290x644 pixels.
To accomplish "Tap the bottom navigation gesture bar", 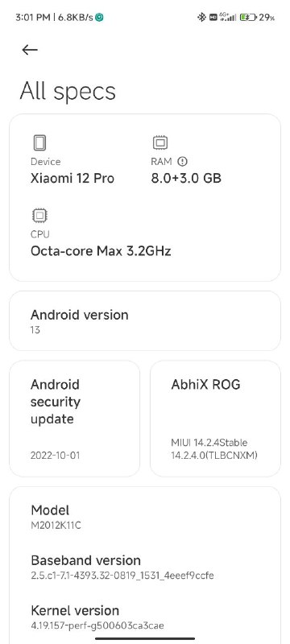I will [145, 638].
